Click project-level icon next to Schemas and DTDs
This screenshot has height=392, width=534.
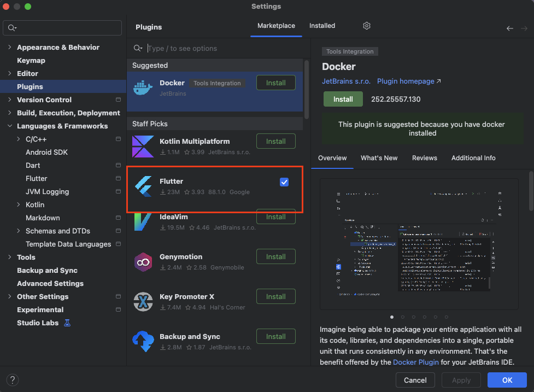118,231
